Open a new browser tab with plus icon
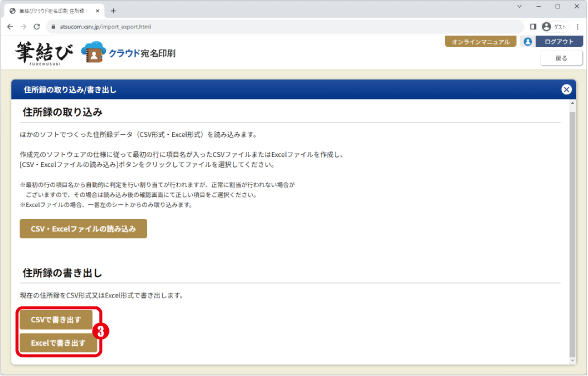The width and height of the screenshot is (588, 376). coord(113,11)
